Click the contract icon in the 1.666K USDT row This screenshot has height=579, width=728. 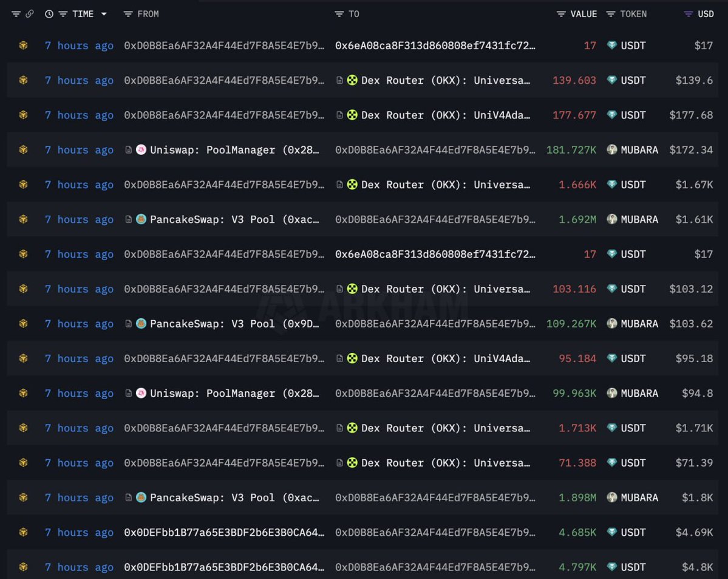click(x=339, y=185)
